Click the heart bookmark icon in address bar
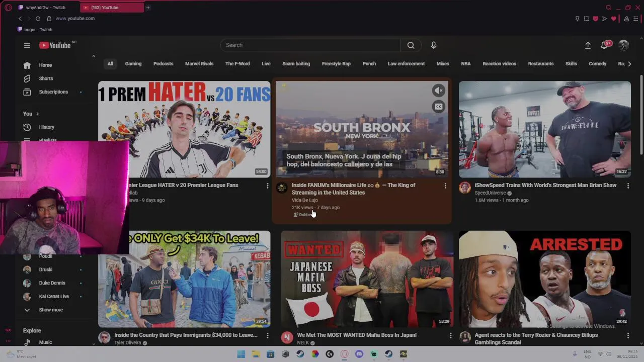Screen dimensions: 644x362 coord(614,19)
